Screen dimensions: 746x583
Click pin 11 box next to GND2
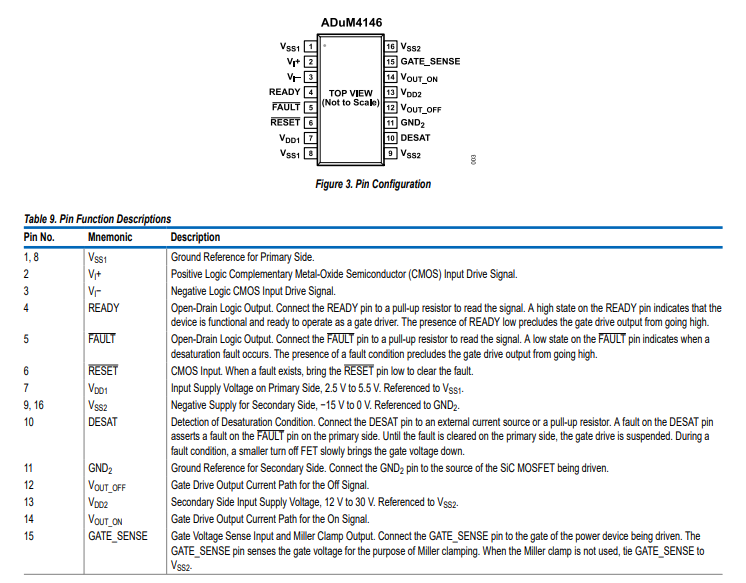point(391,123)
